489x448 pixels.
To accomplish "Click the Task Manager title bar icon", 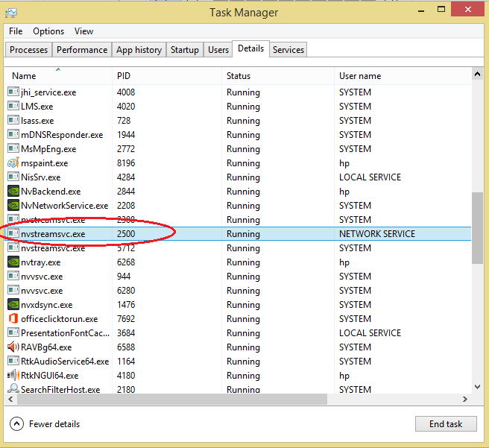I will tap(11, 13).
